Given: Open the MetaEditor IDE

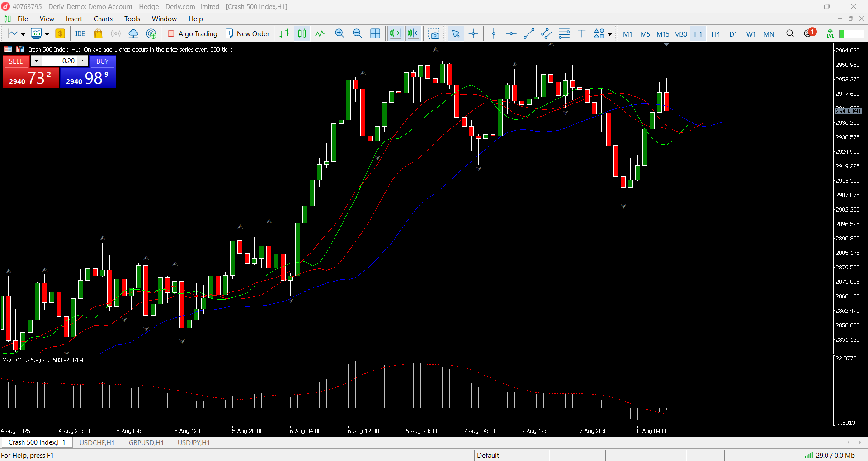Looking at the screenshot, I should pos(80,34).
